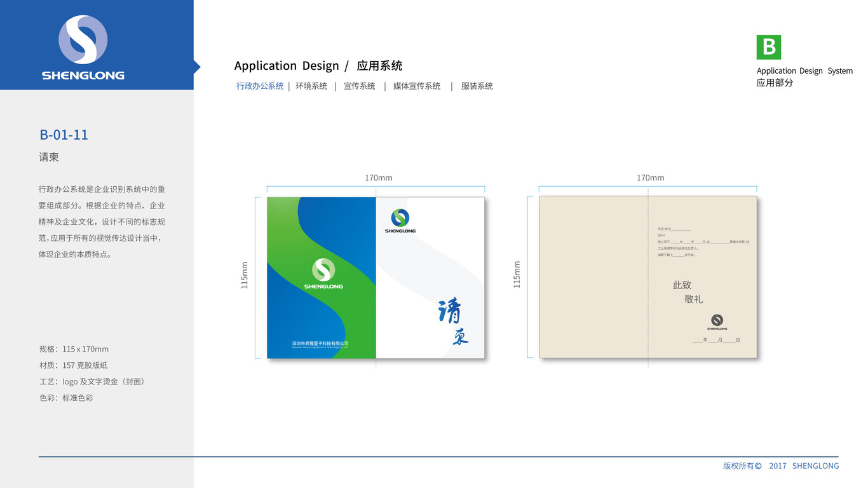This screenshot has height=488, width=868.
Task: Click the 材质：157 克胶版纸 line
Action: point(73,365)
